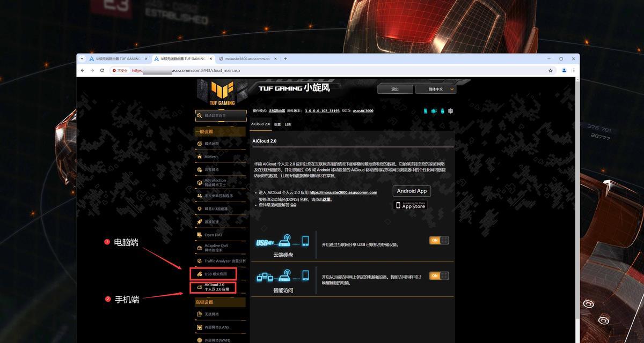Click the 云端硬盘 USB cloud disk graphic

point(283,242)
